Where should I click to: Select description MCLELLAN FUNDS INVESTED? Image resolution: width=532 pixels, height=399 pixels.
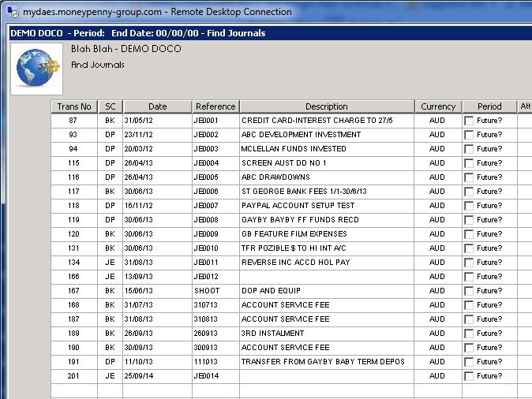tap(294, 149)
